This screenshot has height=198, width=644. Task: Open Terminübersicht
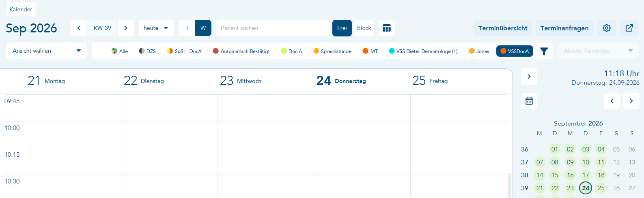point(503,28)
